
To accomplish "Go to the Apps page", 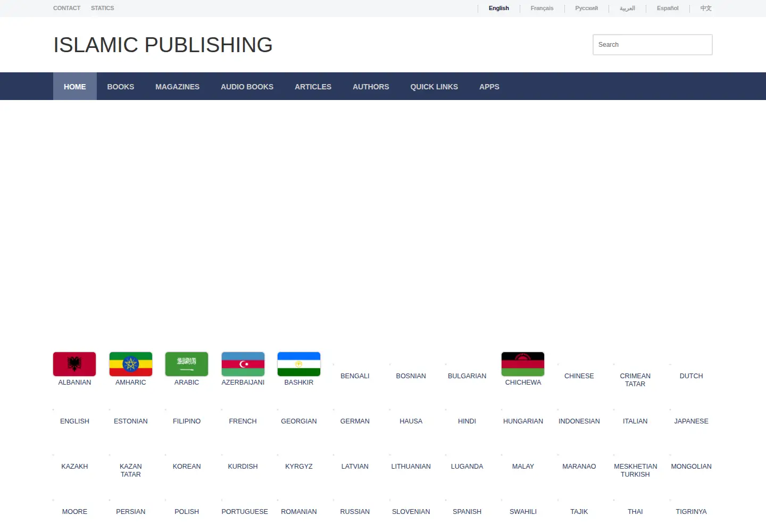I will [x=489, y=87].
